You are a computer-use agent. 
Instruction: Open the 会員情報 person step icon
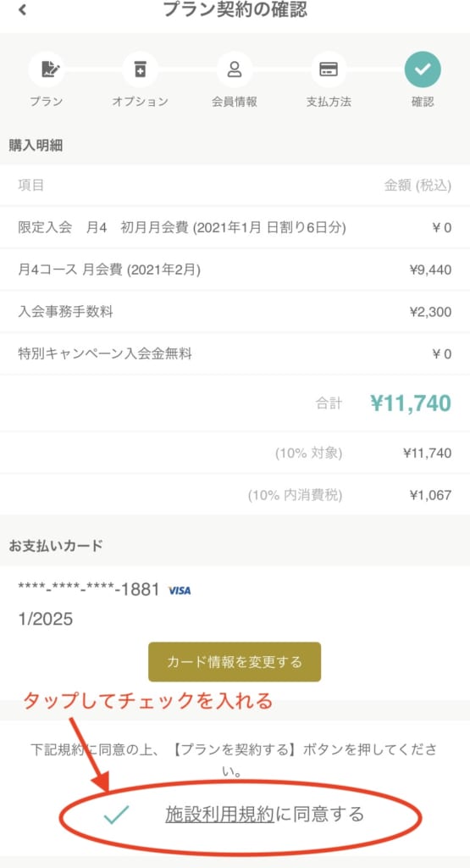point(235,70)
